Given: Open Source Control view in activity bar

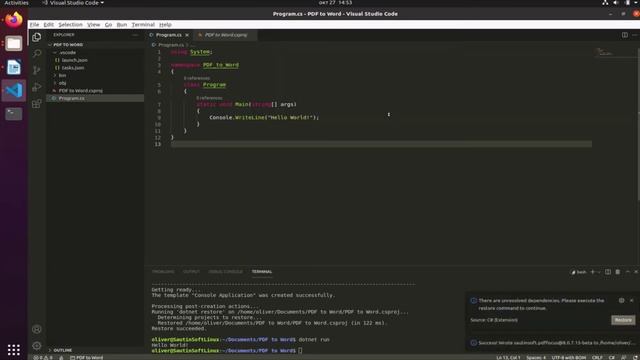Looking at the screenshot, I should (37, 70).
